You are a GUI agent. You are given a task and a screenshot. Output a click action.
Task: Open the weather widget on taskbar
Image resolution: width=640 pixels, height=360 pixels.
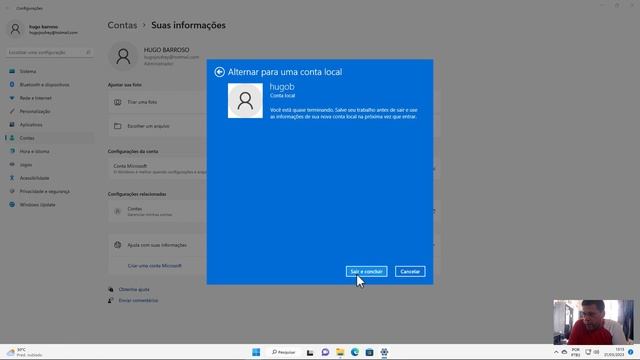click(x=24, y=352)
